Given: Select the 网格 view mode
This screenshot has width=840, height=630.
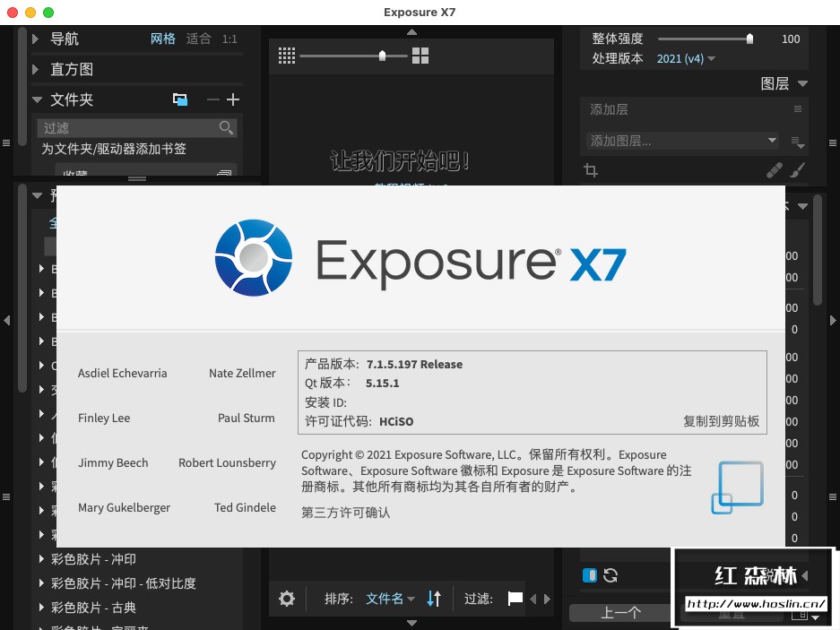Looking at the screenshot, I should pyautogui.click(x=163, y=39).
